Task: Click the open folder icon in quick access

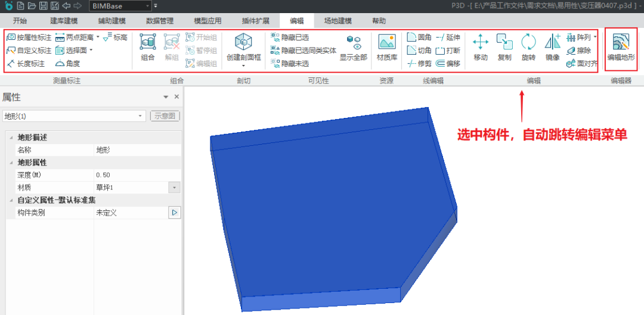Action: (32, 6)
